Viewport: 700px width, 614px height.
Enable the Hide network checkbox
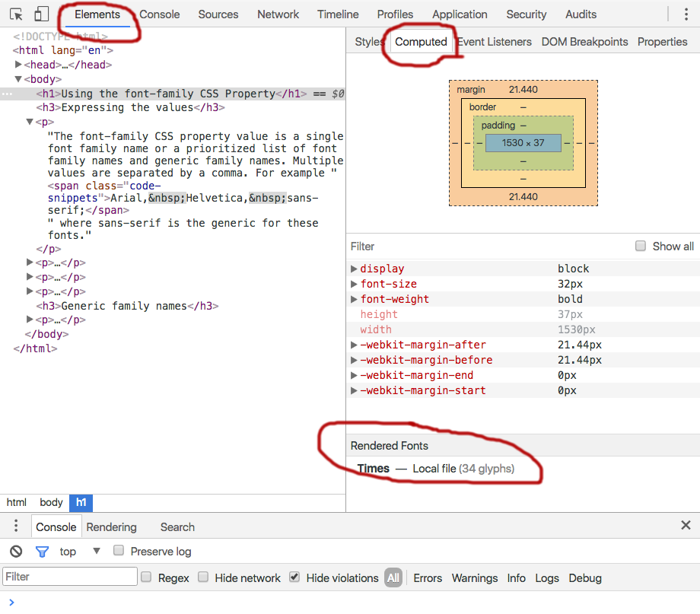[203, 577]
